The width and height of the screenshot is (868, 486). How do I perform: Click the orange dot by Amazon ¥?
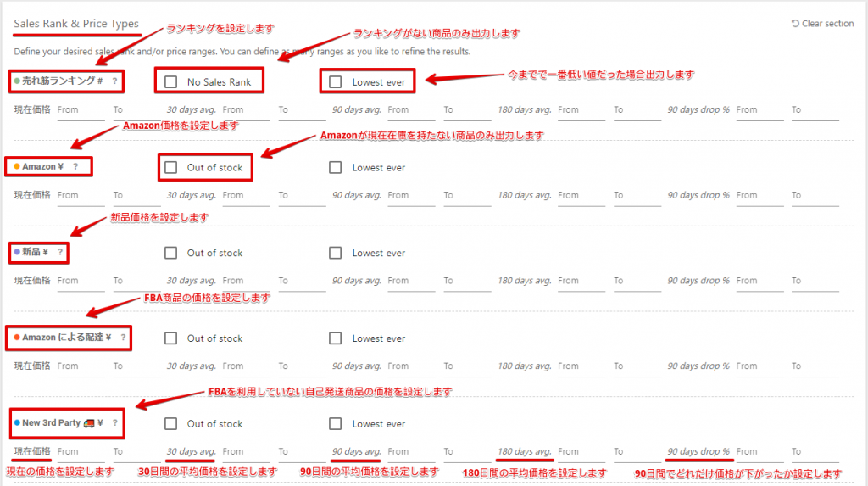tap(17, 167)
